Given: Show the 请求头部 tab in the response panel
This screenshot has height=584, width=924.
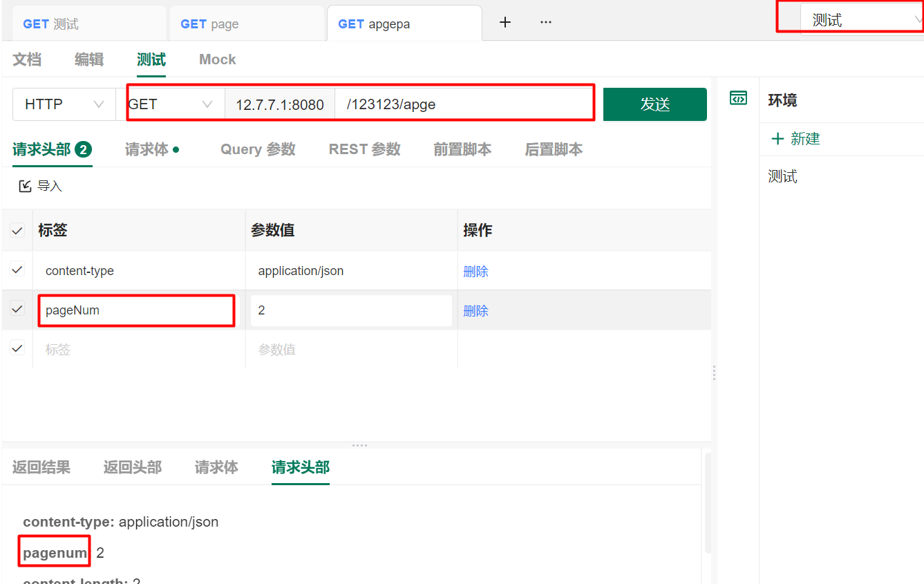Looking at the screenshot, I should (x=301, y=467).
